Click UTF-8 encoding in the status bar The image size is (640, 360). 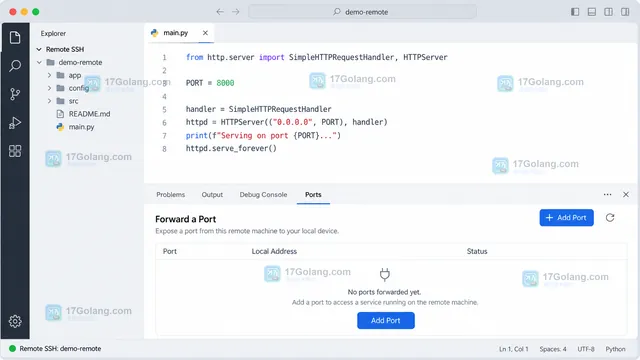[x=586, y=349]
